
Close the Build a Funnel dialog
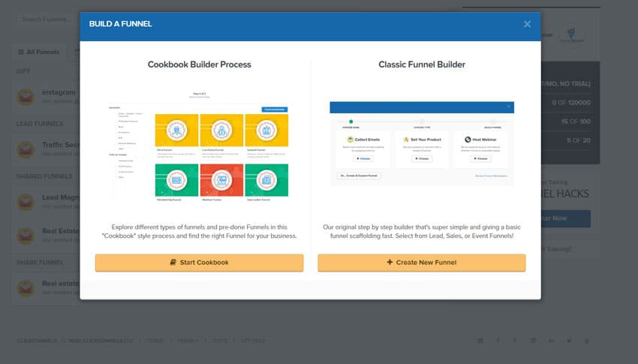point(527,24)
